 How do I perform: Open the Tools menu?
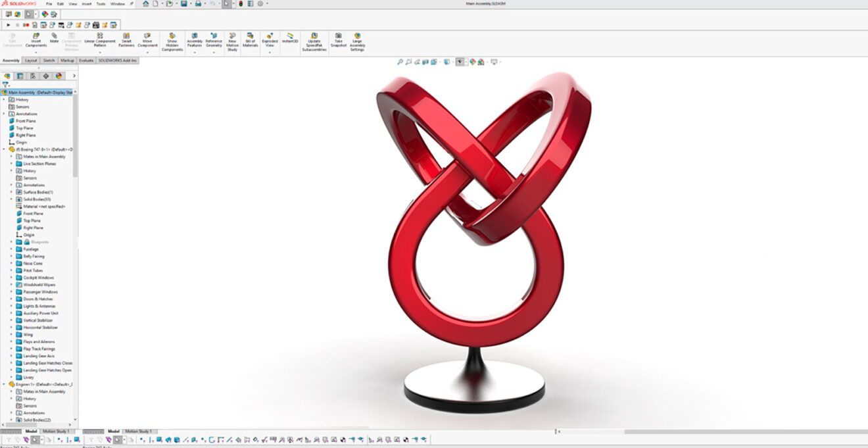[x=101, y=3]
